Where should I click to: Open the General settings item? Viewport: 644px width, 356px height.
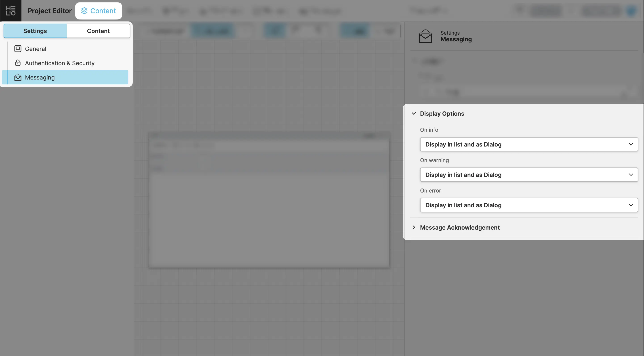tap(36, 49)
